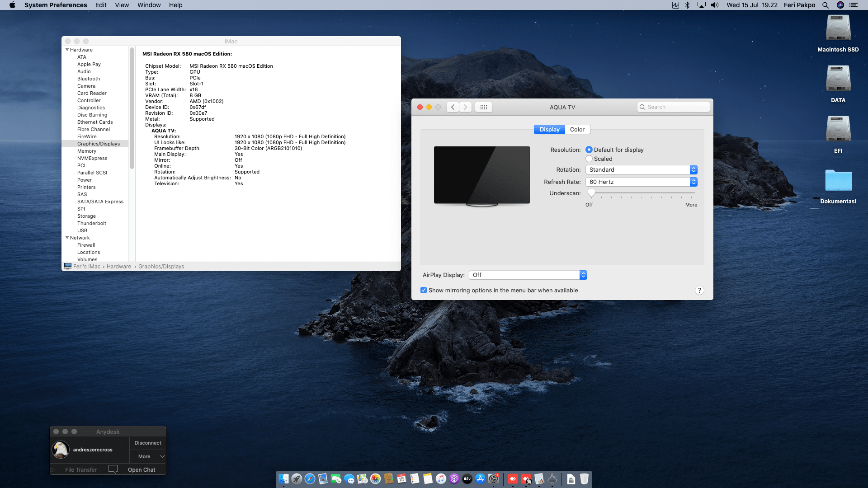Click the Search field in AQUA TV
Image resolution: width=868 pixels, height=488 pixels.
tap(673, 107)
